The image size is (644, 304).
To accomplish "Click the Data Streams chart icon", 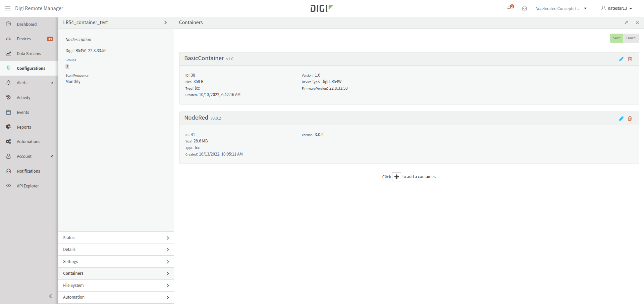I will pos(9,53).
